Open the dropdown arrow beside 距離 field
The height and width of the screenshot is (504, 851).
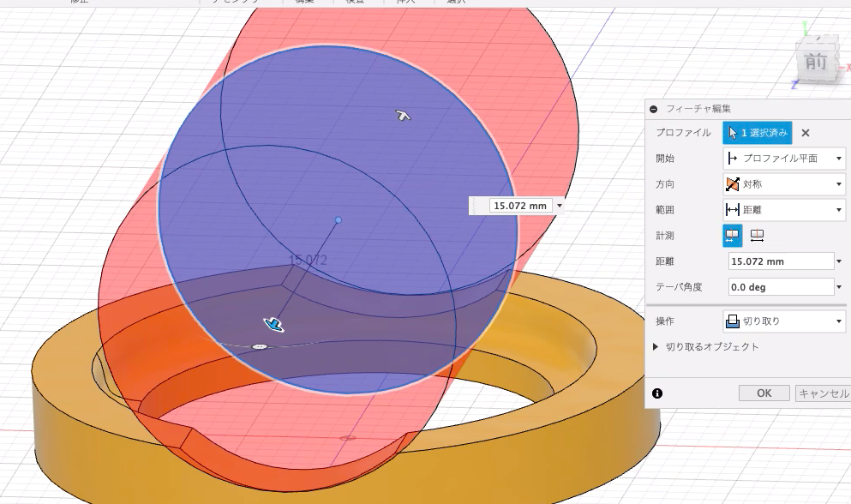[x=839, y=261]
